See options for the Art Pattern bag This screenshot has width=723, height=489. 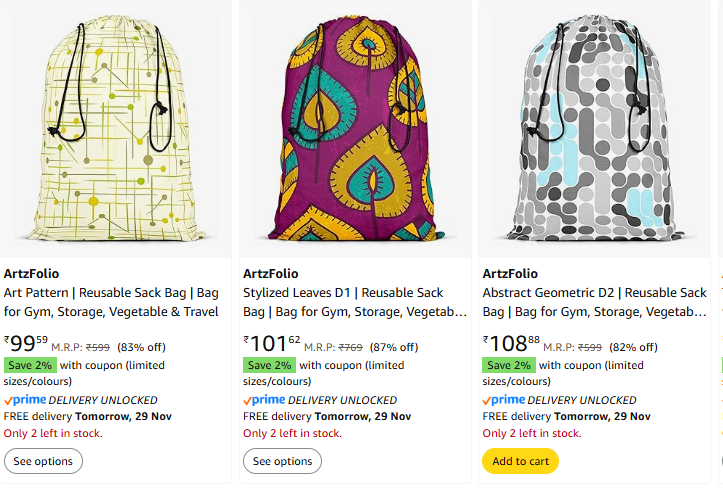(x=43, y=461)
